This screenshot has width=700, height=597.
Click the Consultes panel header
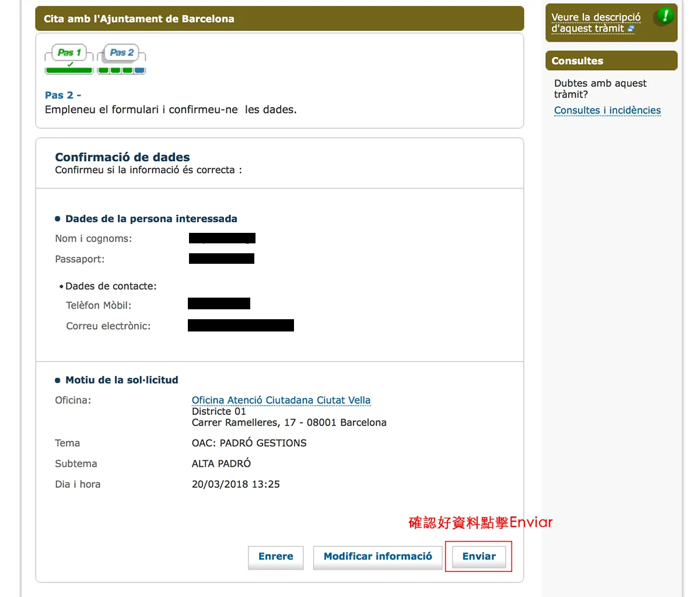click(611, 61)
